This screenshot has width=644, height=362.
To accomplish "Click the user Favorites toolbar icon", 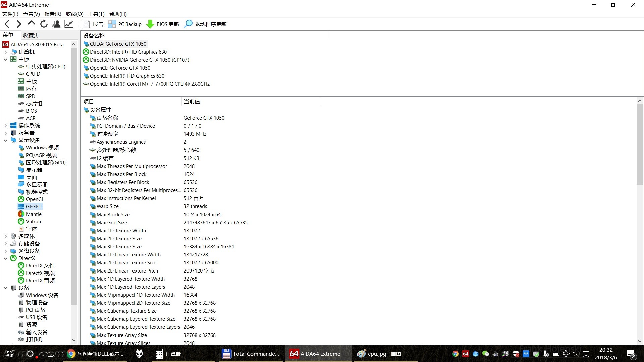I will point(56,24).
